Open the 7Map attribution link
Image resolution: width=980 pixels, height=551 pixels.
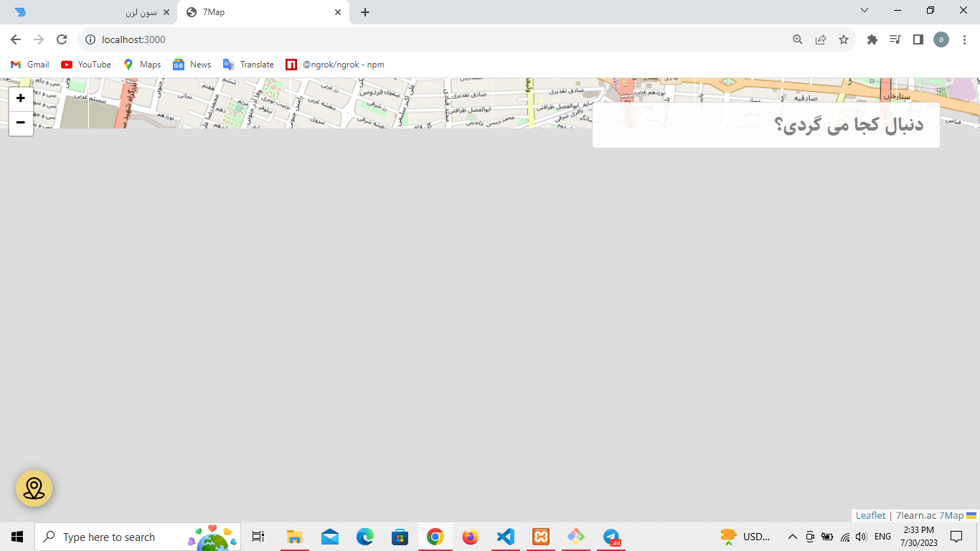(x=951, y=515)
